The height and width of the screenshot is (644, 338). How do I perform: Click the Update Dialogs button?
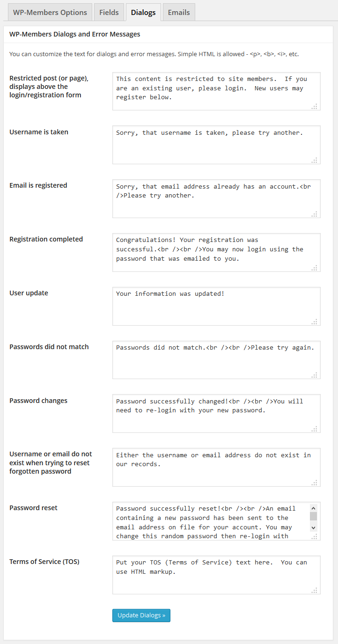pyautogui.click(x=141, y=615)
